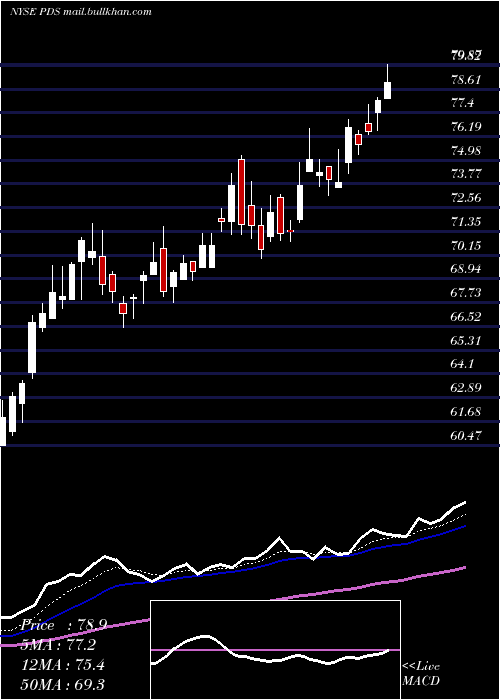Select the 64.1 price axis label

coord(462,364)
